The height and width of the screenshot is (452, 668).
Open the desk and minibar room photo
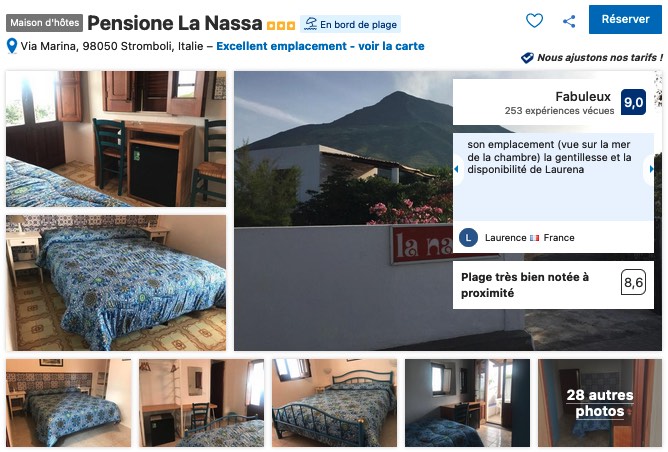pyautogui.click(x=116, y=139)
